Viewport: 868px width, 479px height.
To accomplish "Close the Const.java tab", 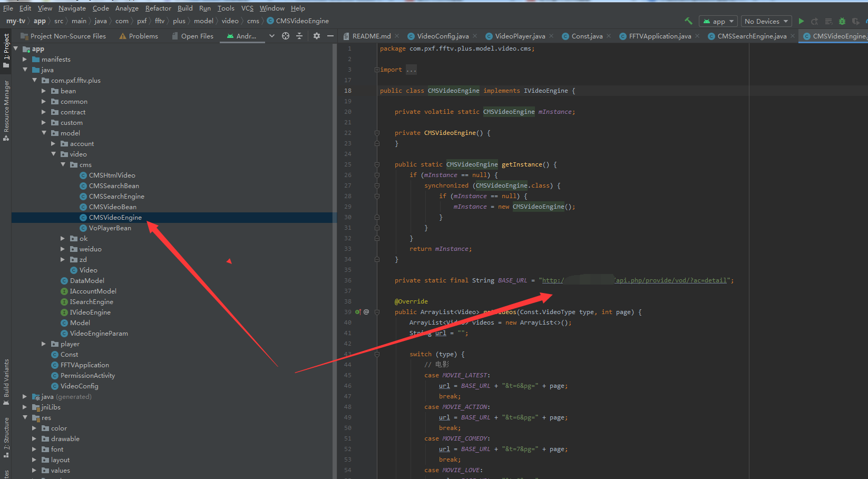I will [609, 36].
